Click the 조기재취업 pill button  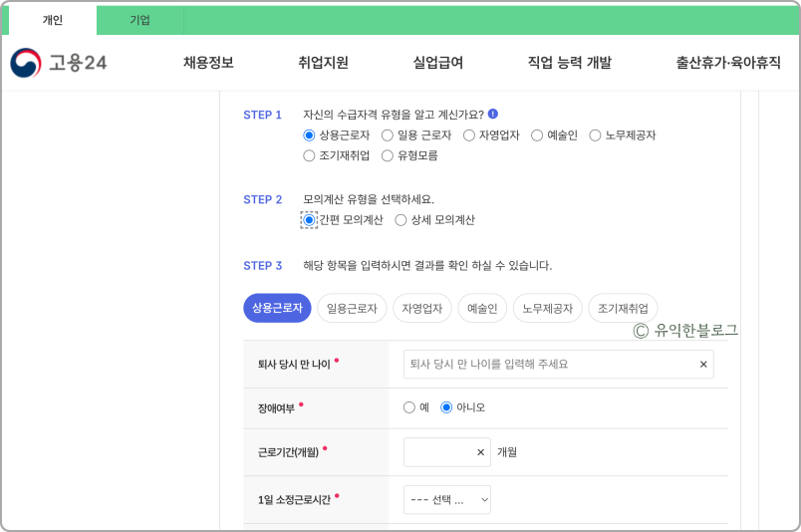[623, 308]
